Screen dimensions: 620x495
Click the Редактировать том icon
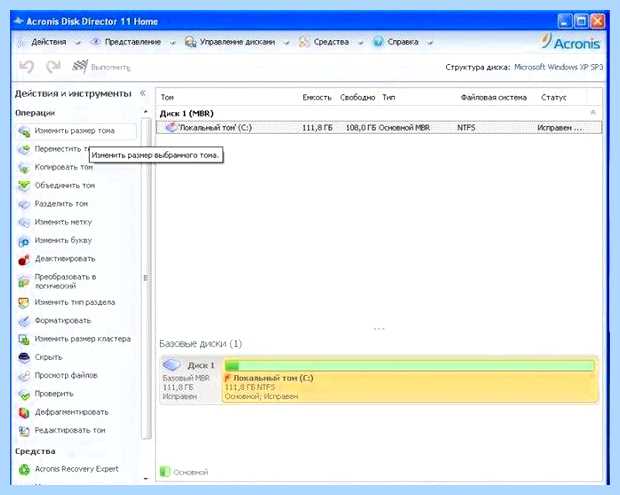pos(24,431)
